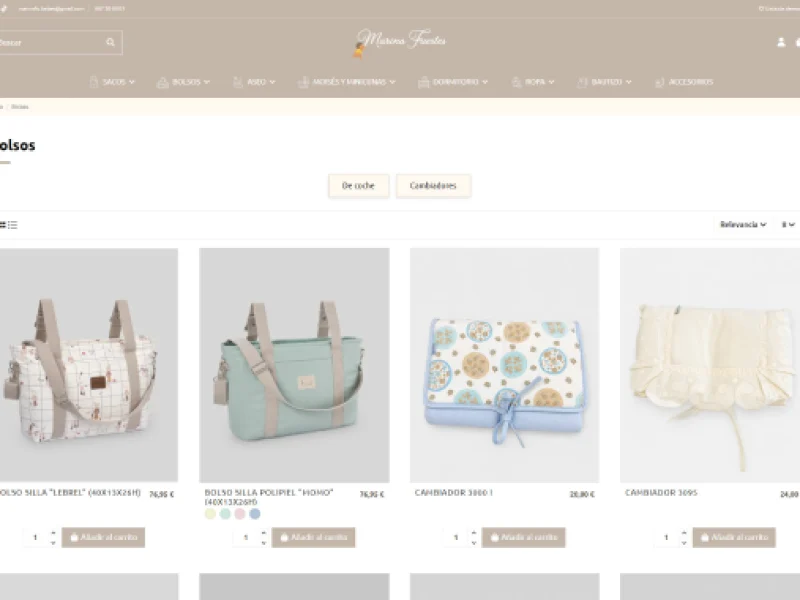Click the Bolsos breadcrumb link
This screenshot has height=600, width=800.
pyautogui.click(x=20, y=107)
